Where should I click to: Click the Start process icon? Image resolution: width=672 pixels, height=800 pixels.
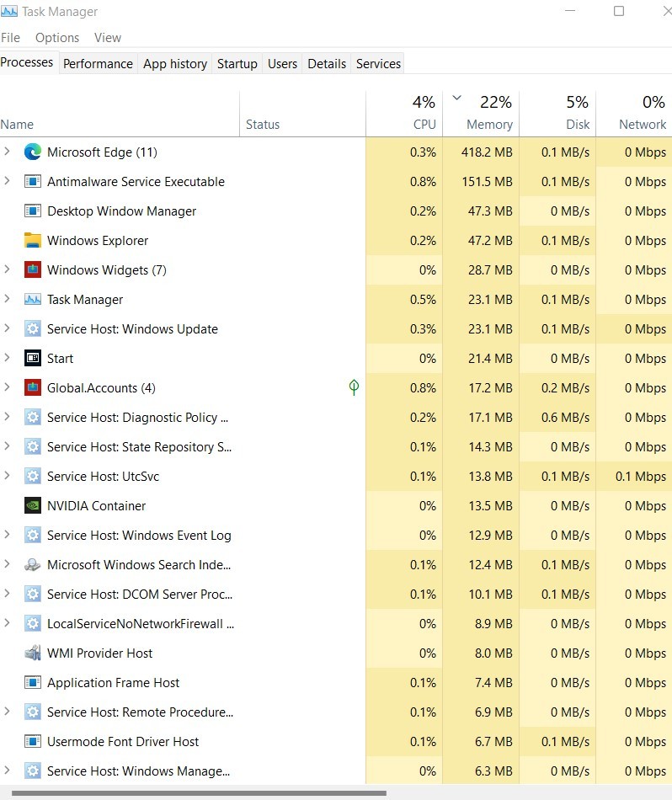pyautogui.click(x=33, y=358)
